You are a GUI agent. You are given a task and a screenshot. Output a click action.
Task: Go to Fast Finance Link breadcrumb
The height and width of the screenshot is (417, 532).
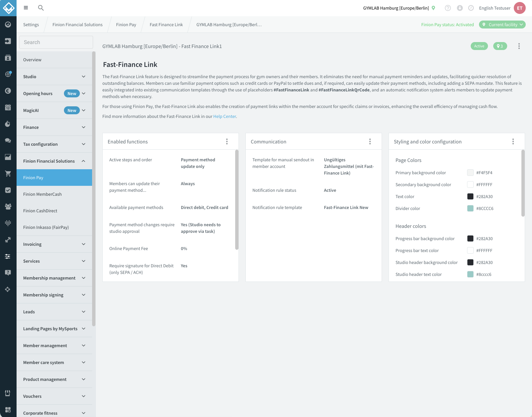[166, 25]
